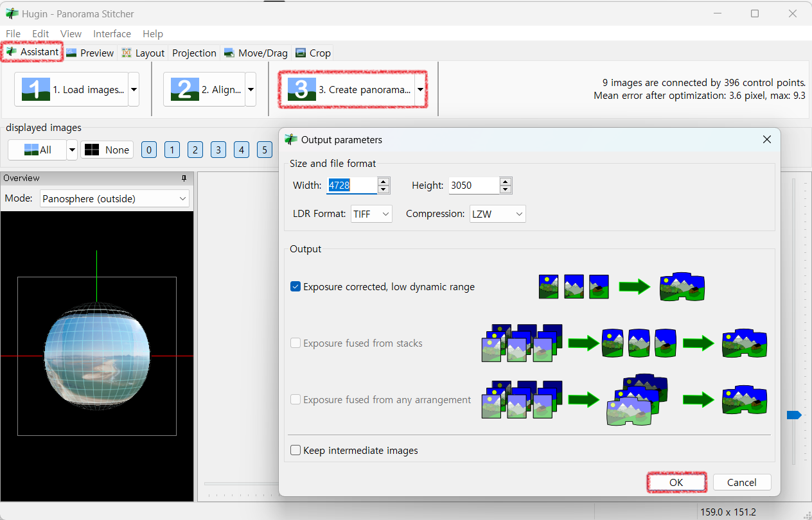Open the File menu
Screen dimensions: 812x520
point(13,34)
